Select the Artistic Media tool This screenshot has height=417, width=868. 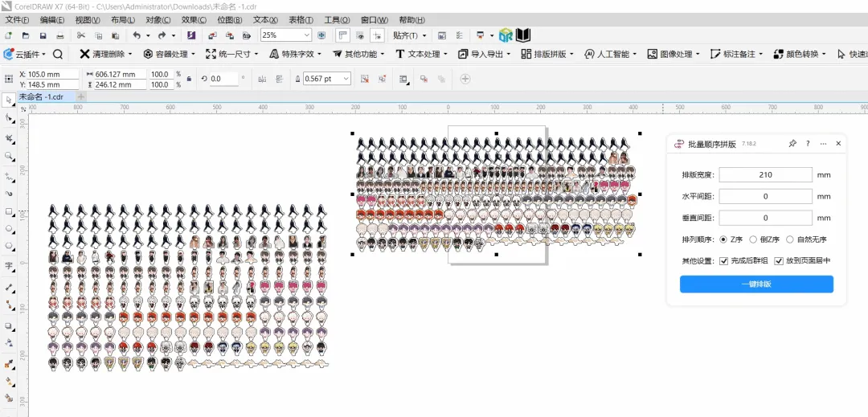click(8, 194)
